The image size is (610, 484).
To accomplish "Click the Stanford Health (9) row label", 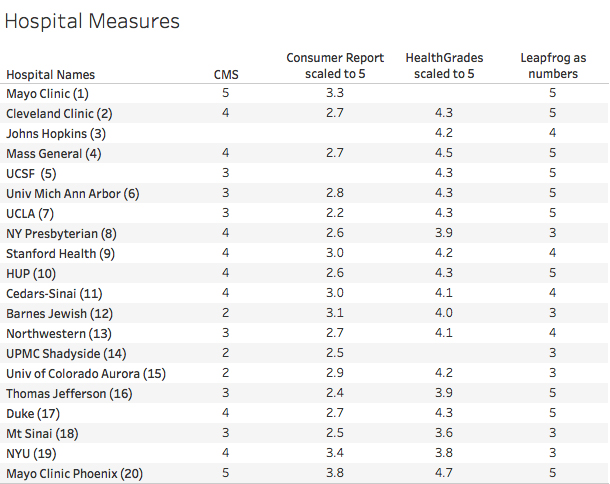I will [x=59, y=253].
